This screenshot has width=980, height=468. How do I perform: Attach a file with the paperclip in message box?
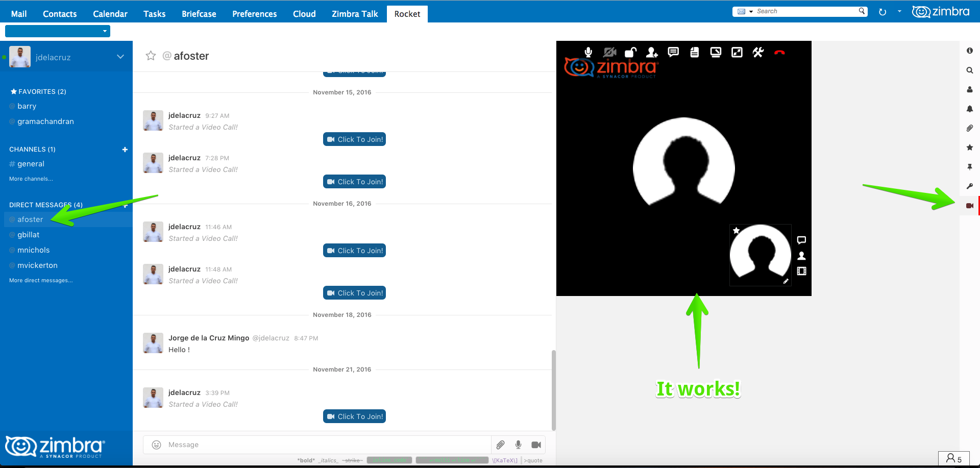tap(500, 445)
